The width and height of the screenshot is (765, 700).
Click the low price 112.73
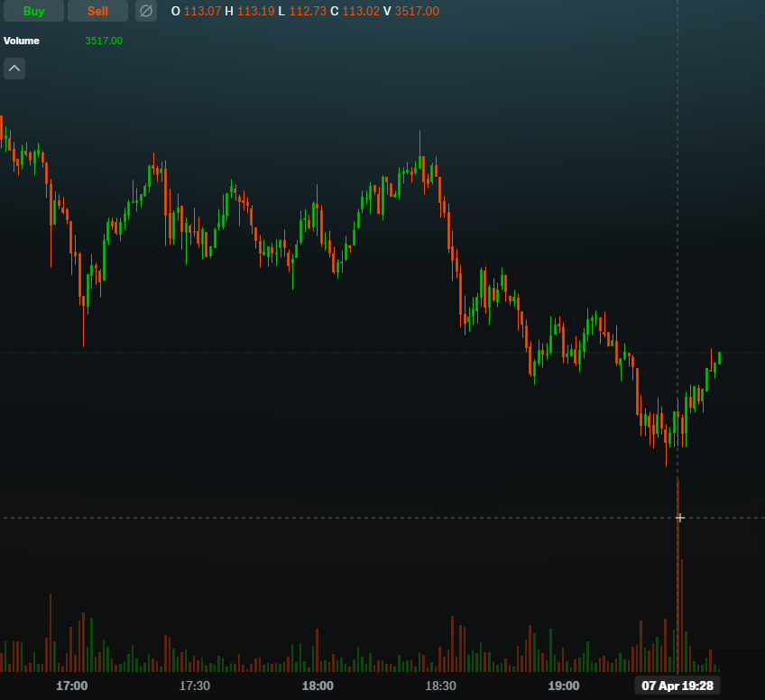[308, 11]
